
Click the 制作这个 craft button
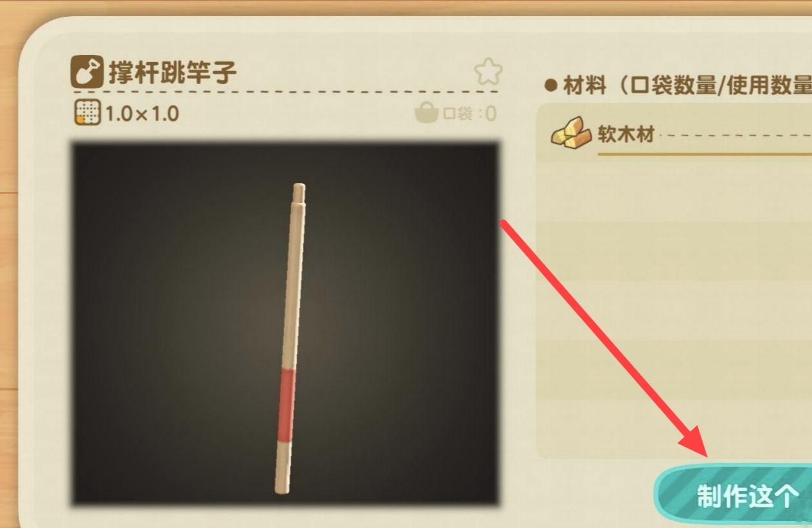tap(734, 494)
